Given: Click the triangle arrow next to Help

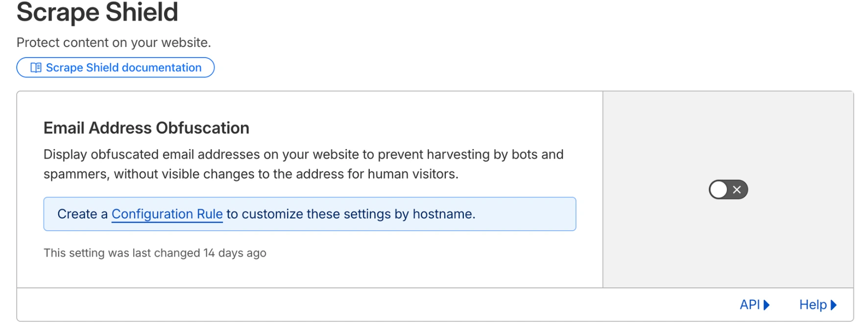Looking at the screenshot, I should click(834, 305).
